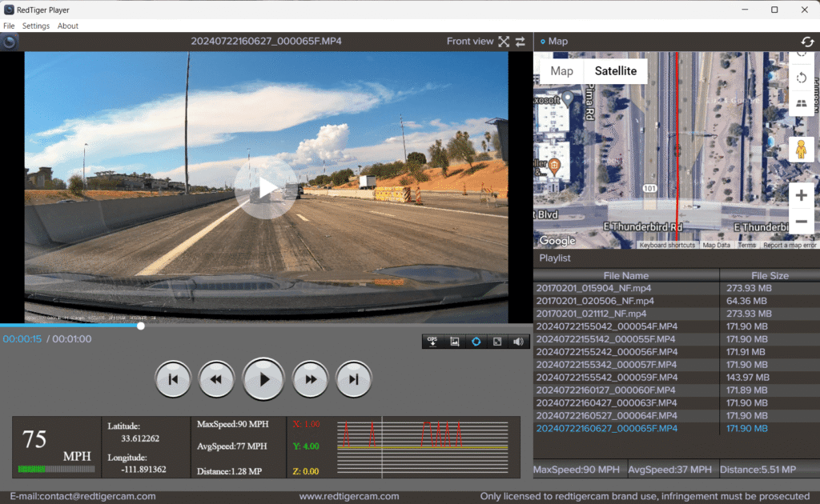Switch to the Map view type

[562, 71]
